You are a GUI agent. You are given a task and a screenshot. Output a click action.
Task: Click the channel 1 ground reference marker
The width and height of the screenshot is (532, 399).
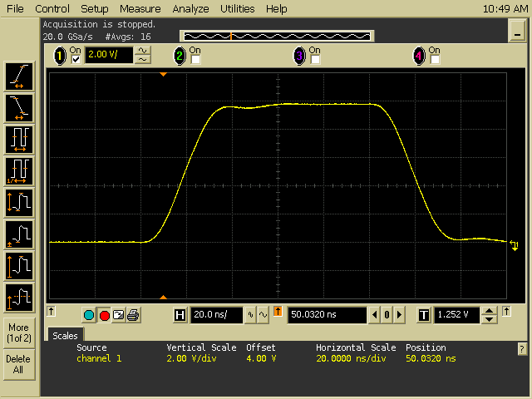point(515,245)
